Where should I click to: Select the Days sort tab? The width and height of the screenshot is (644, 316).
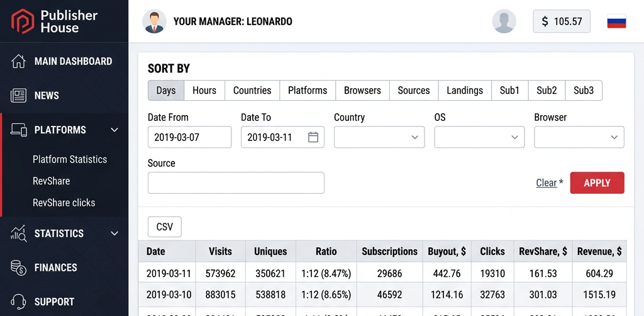pyautogui.click(x=166, y=91)
